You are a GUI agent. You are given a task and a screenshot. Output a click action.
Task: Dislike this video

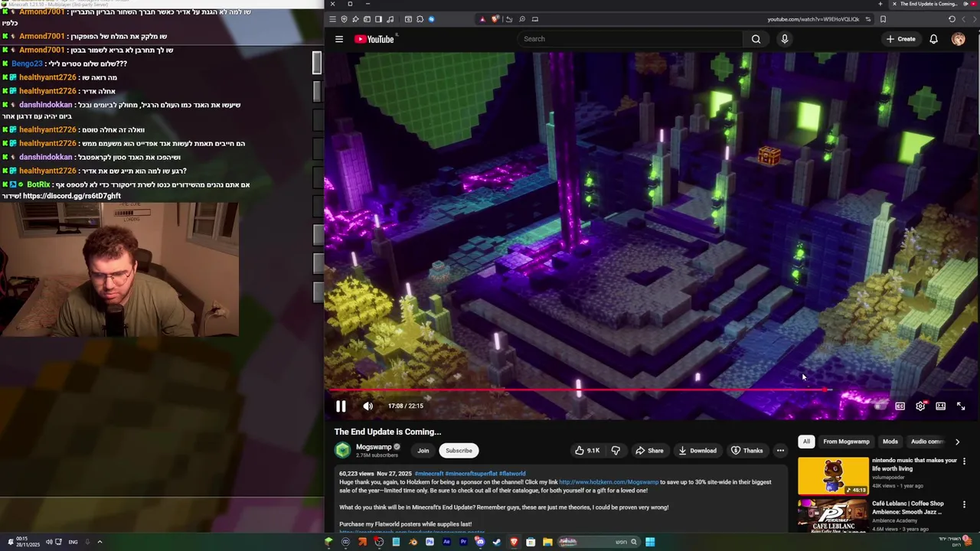[x=616, y=451]
